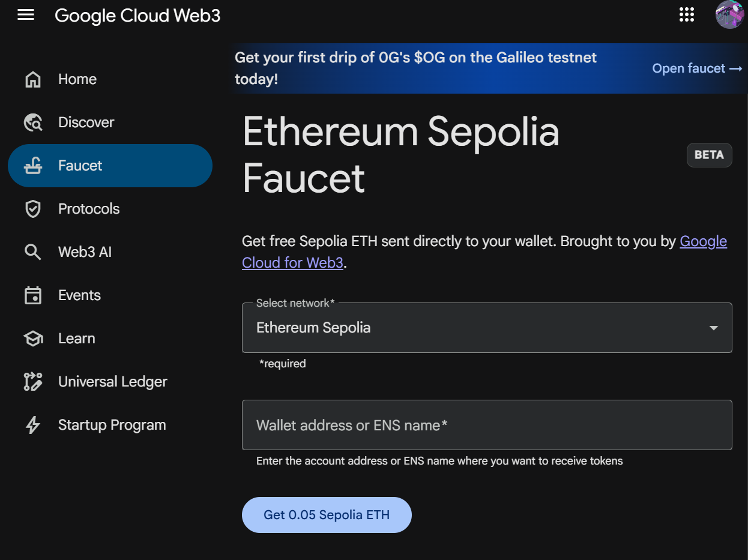
Task: Click the Learn graduation cap icon
Action: point(33,339)
